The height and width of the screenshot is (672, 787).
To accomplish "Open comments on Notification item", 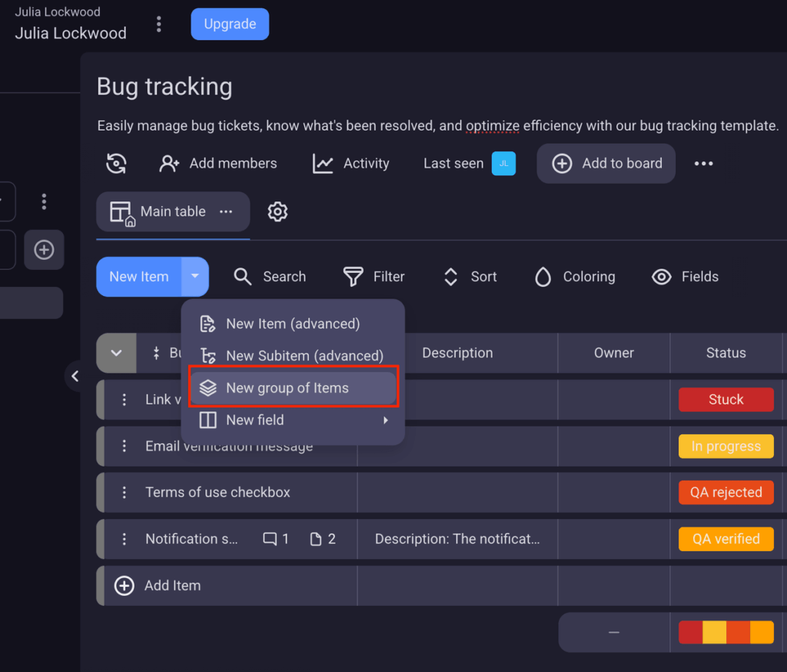I will (x=271, y=539).
